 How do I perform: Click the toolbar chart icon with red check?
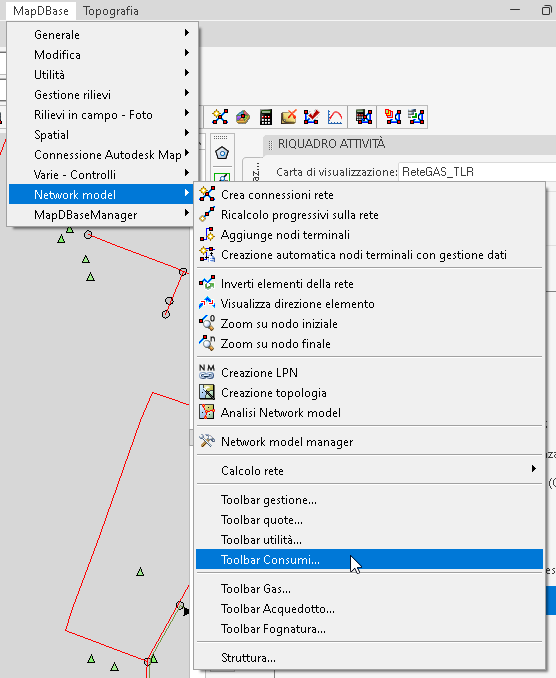click(x=311, y=117)
